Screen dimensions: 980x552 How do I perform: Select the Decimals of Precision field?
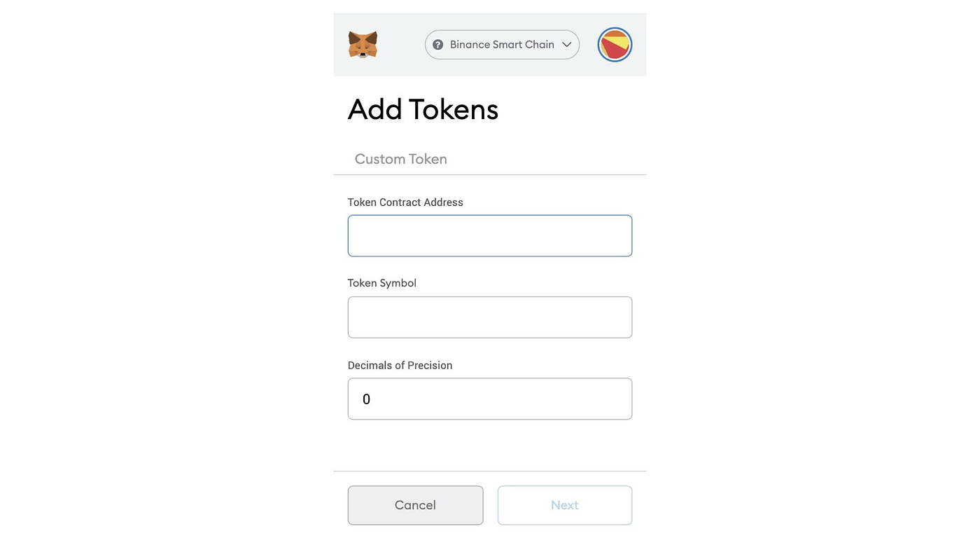tap(489, 399)
